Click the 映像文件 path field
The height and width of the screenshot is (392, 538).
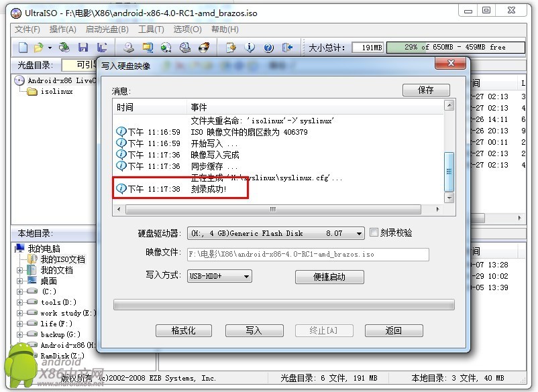click(x=308, y=254)
